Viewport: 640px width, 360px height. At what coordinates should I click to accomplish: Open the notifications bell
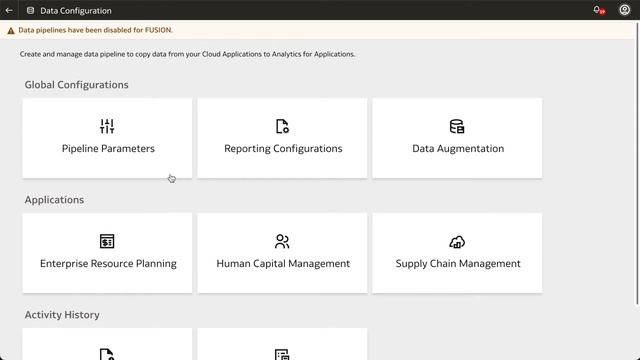(598, 10)
